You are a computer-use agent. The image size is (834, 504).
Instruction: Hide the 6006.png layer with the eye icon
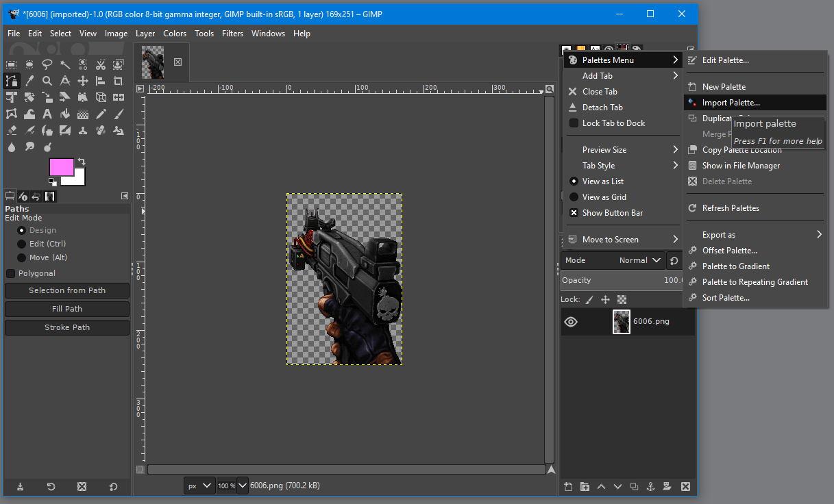571,322
